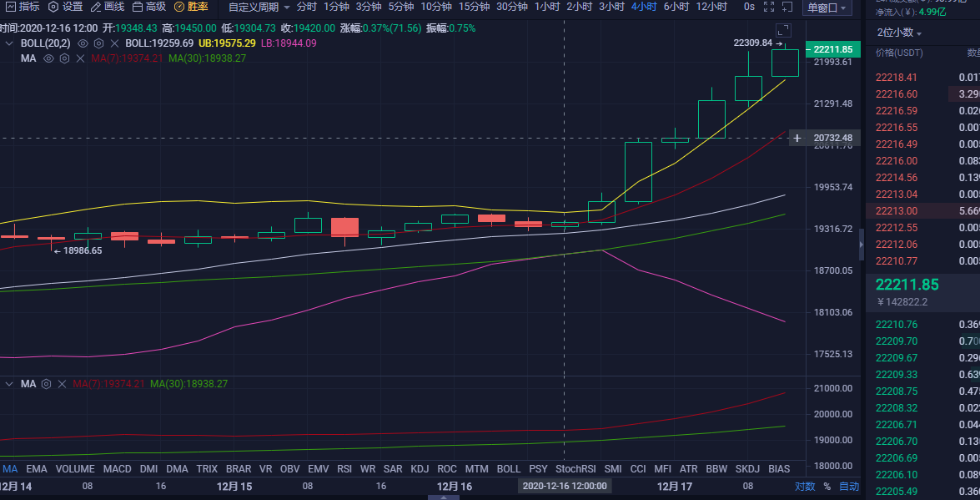The image size is (980, 500).
Task: Open BOLL indicator settings gear icon
Action: pos(98,43)
